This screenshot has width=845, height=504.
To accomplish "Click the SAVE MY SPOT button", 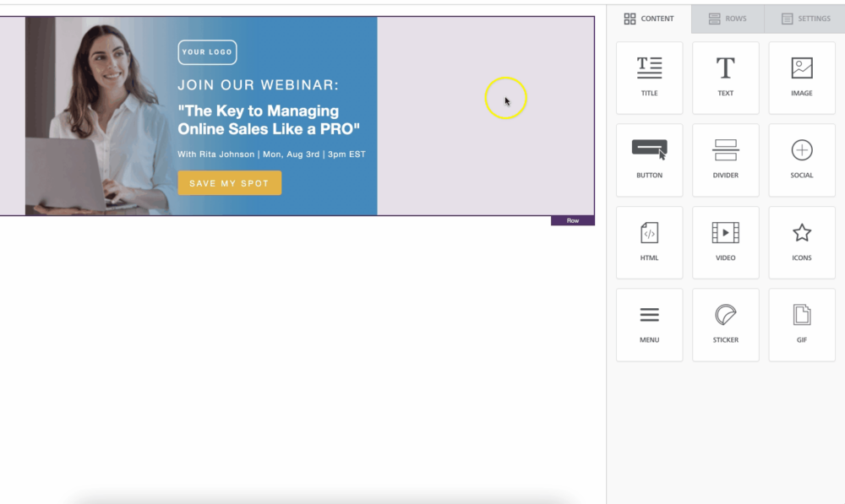I will point(229,183).
